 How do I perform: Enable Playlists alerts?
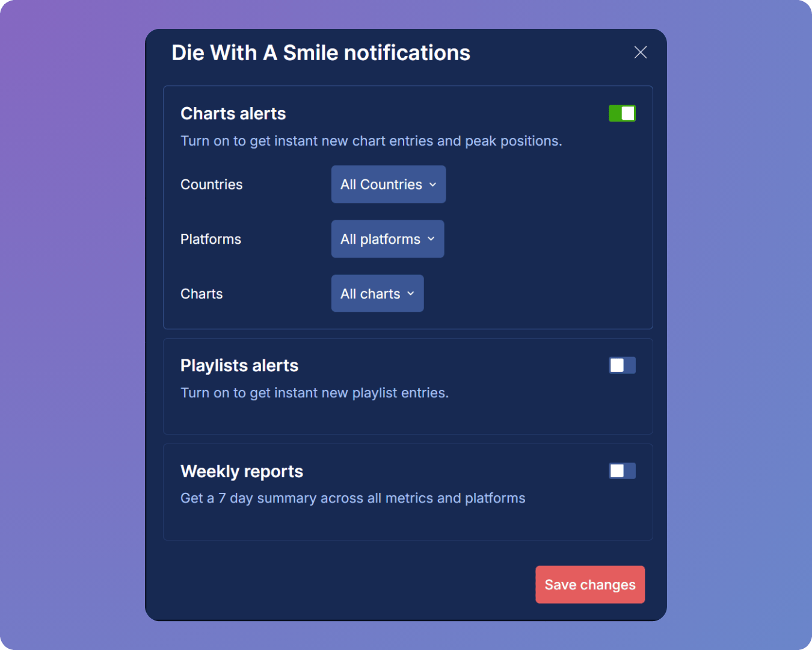(622, 365)
